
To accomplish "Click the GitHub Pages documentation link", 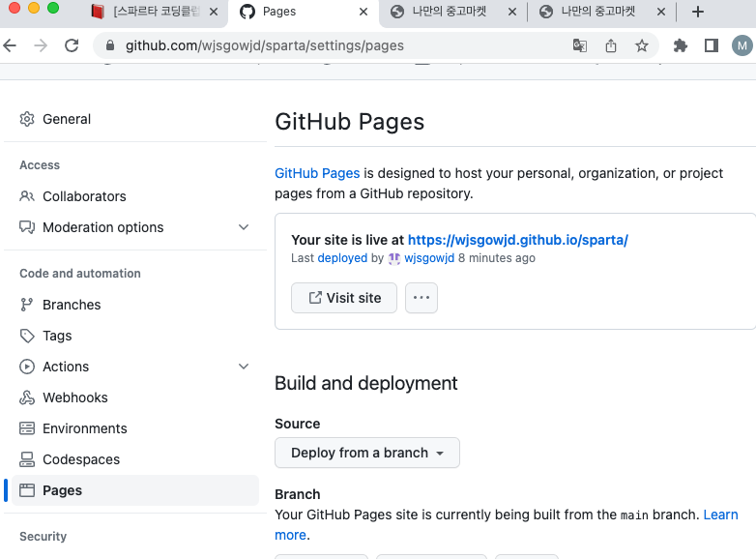I will pyautogui.click(x=317, y=173).
